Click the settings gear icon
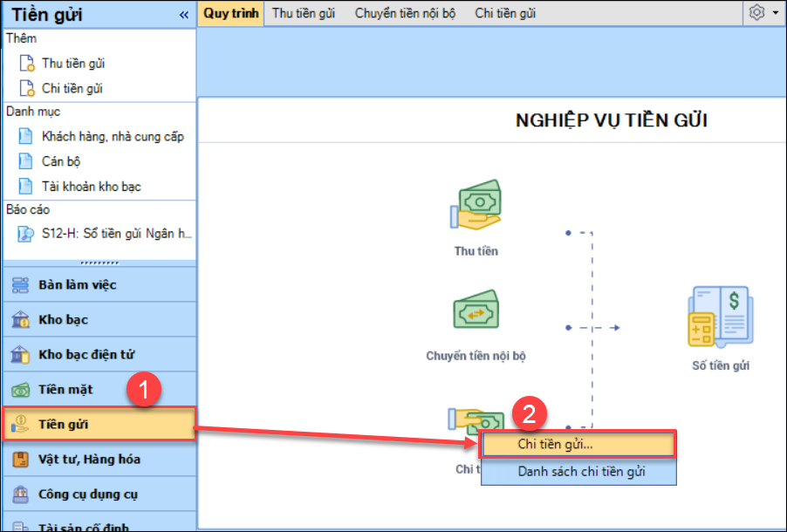 click(756, 13)
